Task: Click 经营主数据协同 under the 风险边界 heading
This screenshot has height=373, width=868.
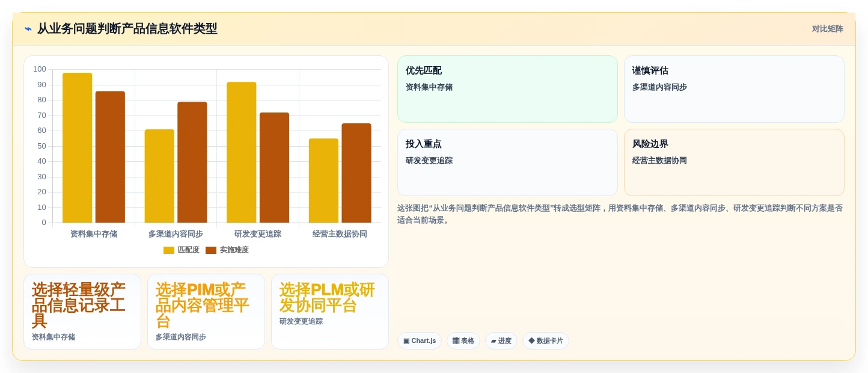Action: pyautogui.click(x=659, y=161)
